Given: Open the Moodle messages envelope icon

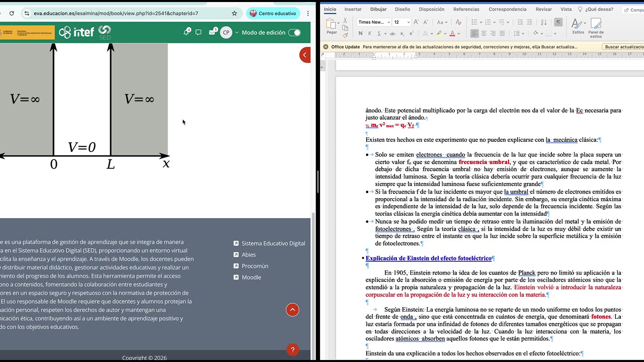Looking at the screenshot, I should [213, 32].
